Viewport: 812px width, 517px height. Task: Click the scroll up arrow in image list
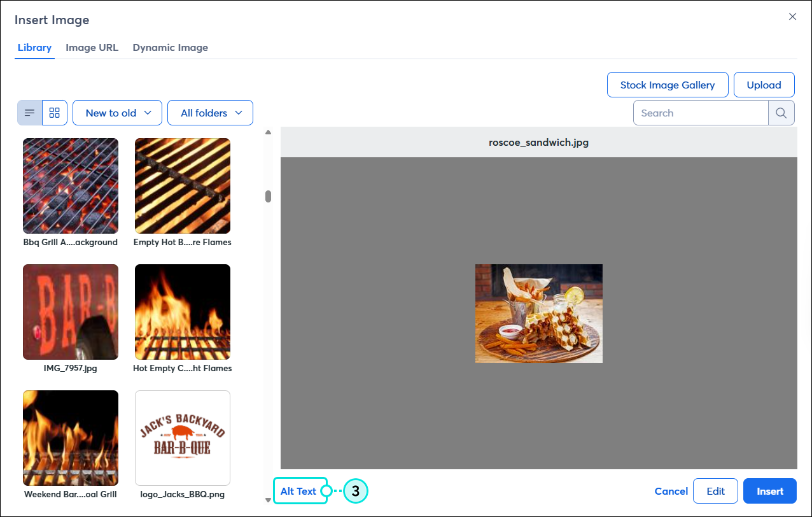(x=268, y=132)
